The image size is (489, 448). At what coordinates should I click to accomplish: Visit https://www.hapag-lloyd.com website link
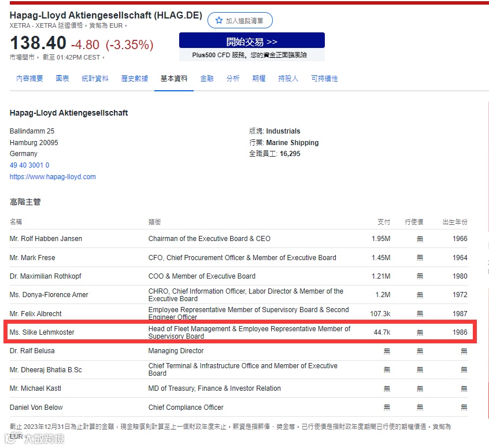53,176
